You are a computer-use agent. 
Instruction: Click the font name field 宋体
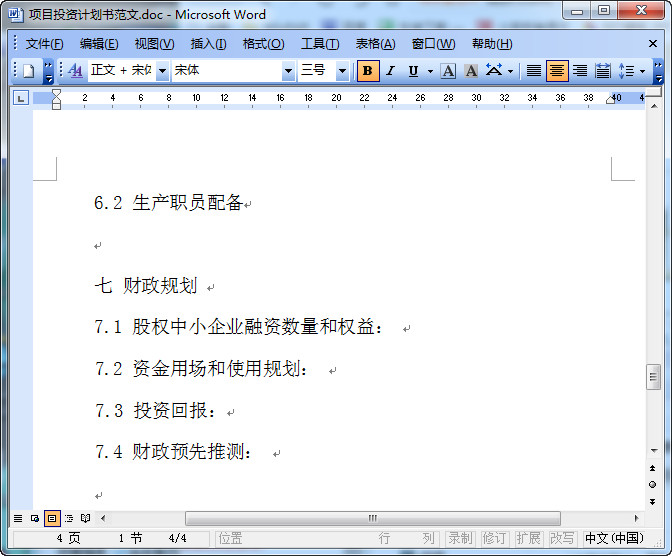click(227, 70)
